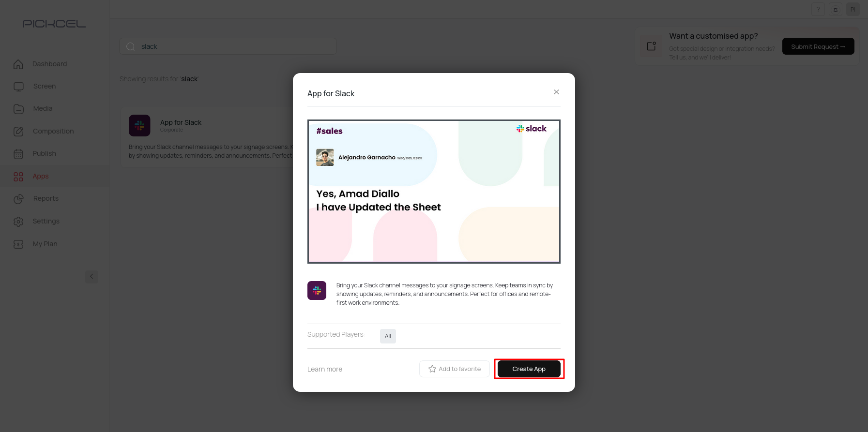Image resolution: width=868 pixels, height=432 pixels.
Task: Click the customised app request icon
Action: click(x=651, y=46)
